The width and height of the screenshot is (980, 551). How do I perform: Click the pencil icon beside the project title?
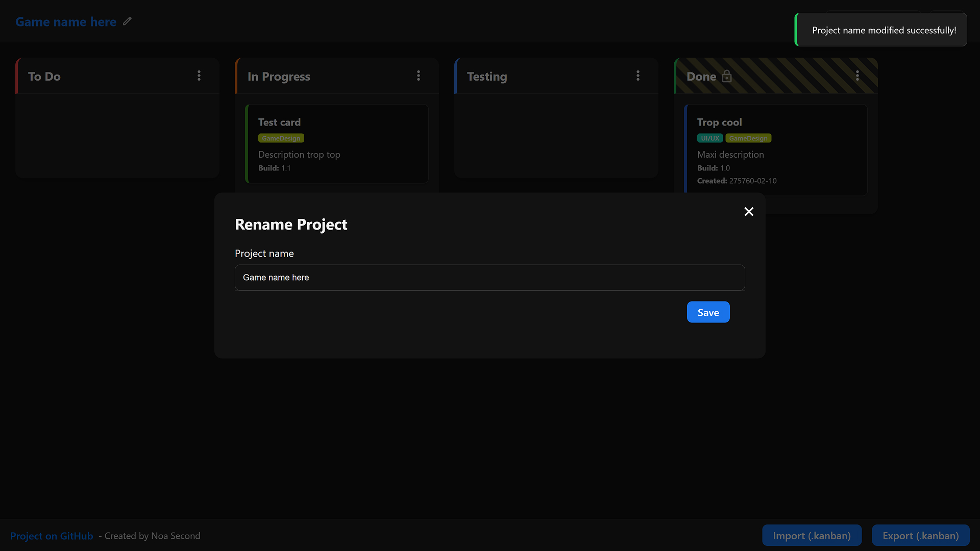126,21
